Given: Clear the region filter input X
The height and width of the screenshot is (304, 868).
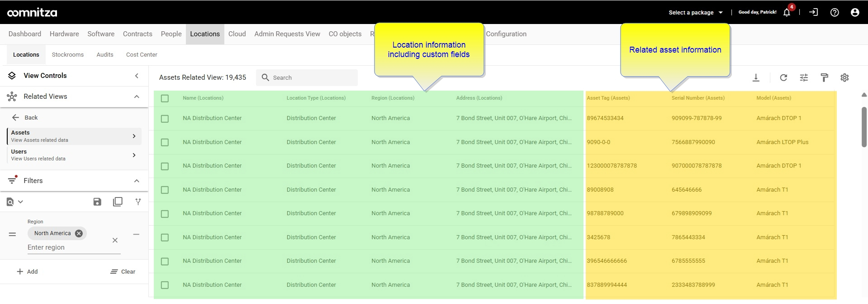Looking at the screenshot, I should 115,240.
